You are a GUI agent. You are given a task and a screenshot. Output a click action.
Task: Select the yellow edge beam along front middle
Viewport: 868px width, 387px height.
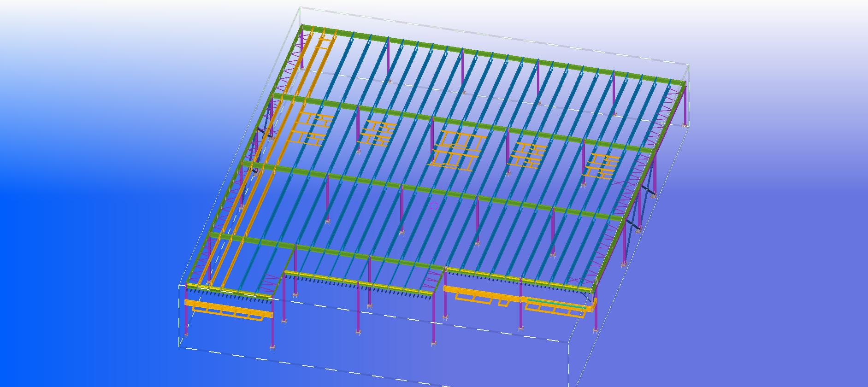pos(360,282)
